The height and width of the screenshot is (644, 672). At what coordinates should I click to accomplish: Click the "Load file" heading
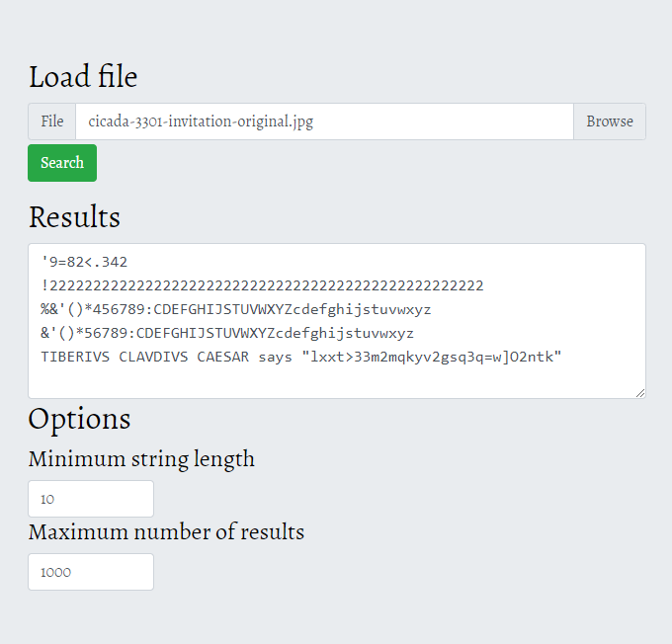click(x=83, y=77)
